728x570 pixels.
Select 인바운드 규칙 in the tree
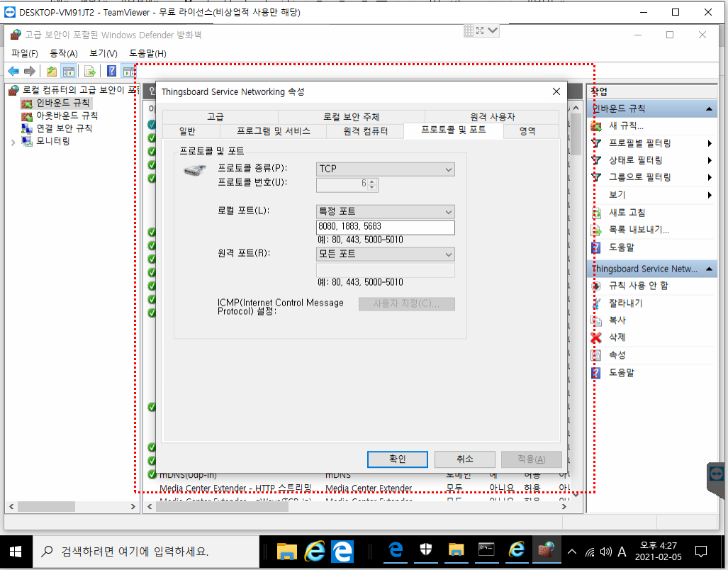pos(62,103)
